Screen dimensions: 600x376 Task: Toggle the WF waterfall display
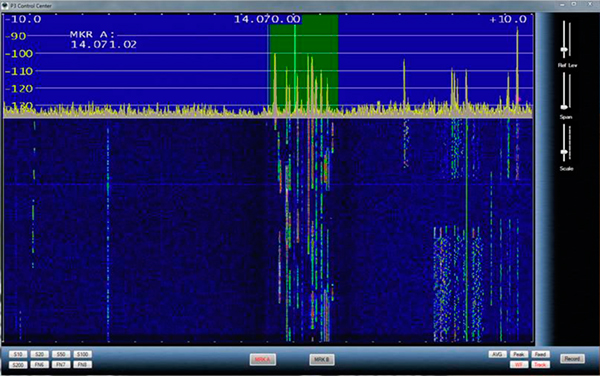point(518,365)
